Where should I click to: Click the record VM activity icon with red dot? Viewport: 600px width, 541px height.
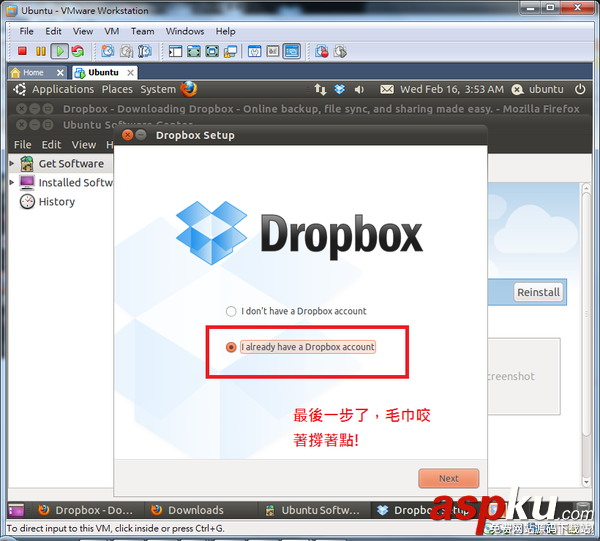tap(321, 51)
